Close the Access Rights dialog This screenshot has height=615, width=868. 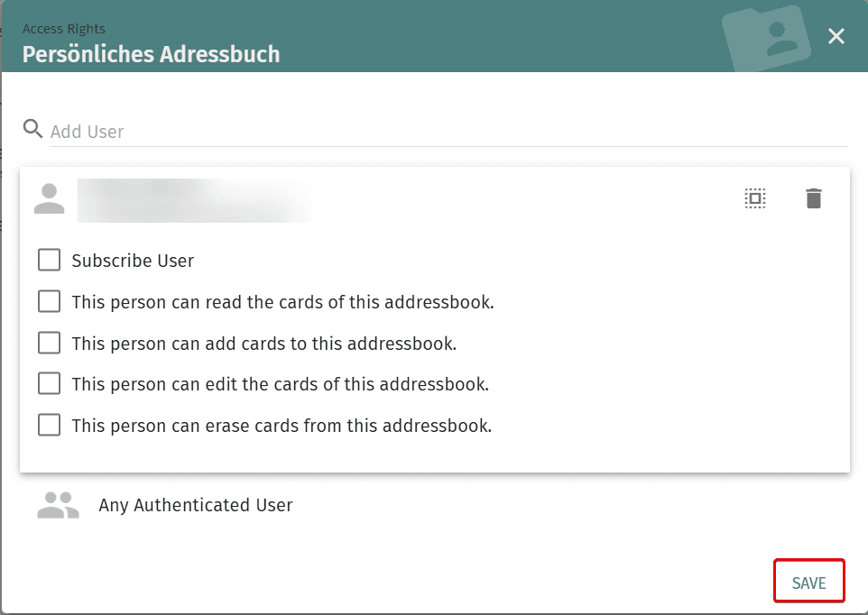pos(836,36)
